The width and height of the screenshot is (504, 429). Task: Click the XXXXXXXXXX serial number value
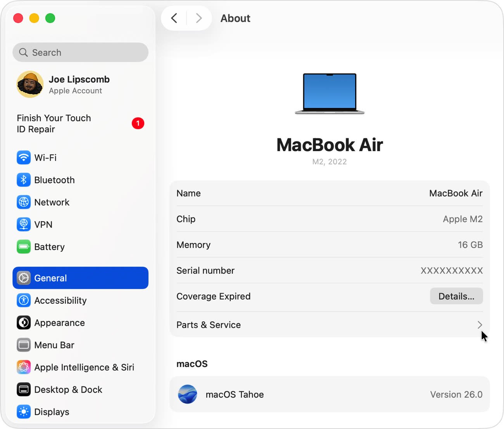tap(452, 270)
